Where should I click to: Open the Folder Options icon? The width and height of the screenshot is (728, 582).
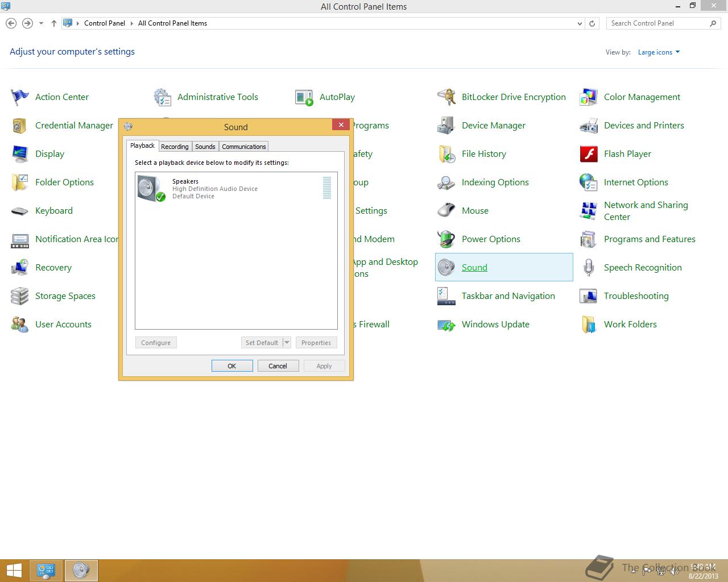pos(20,182)
